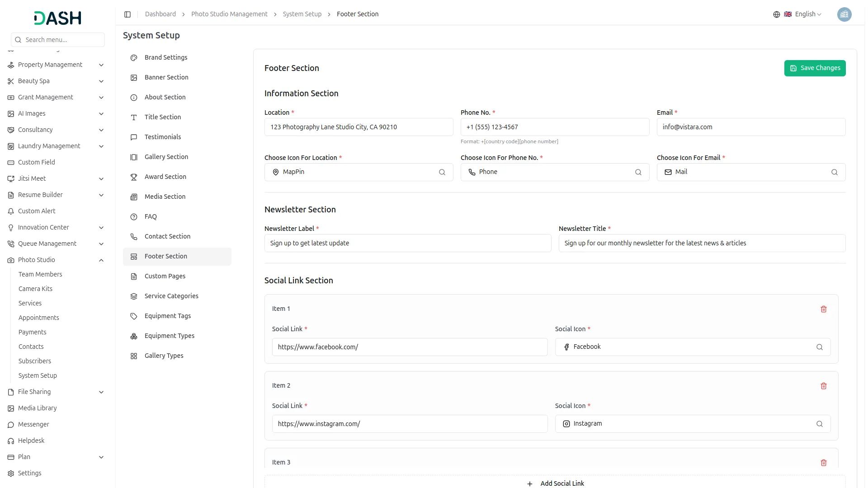Remove Item 3 using its trash icon
868x488 pixels.
point(823,463)
